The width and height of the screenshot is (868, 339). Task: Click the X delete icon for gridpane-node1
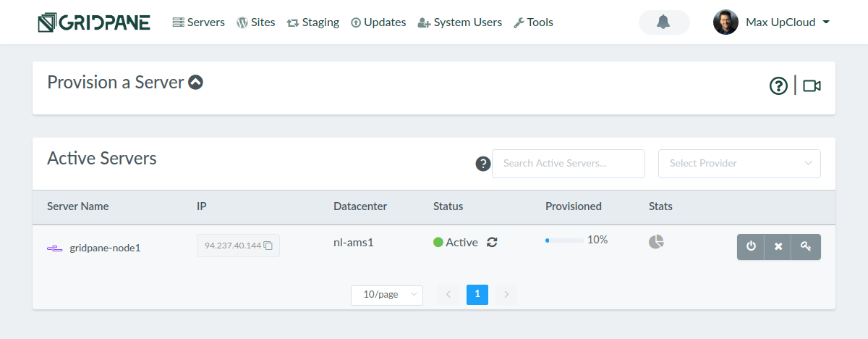[x=778, y=247]
